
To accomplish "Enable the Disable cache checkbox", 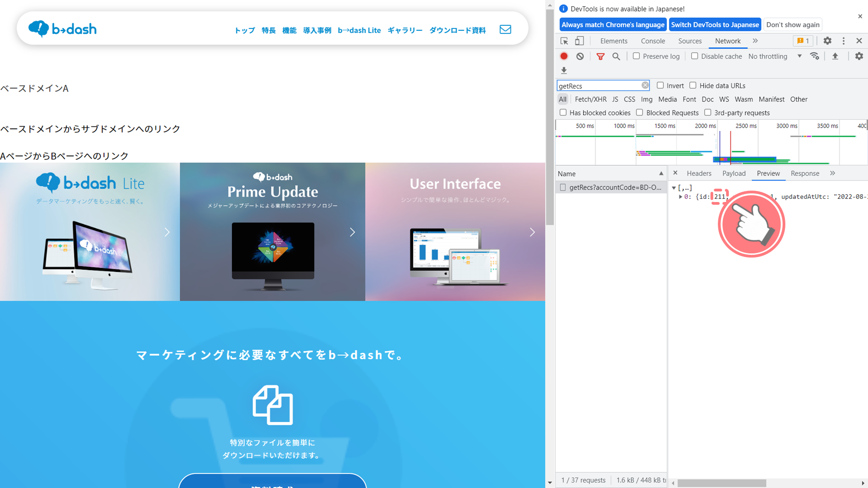I will (x=694, y=56).
